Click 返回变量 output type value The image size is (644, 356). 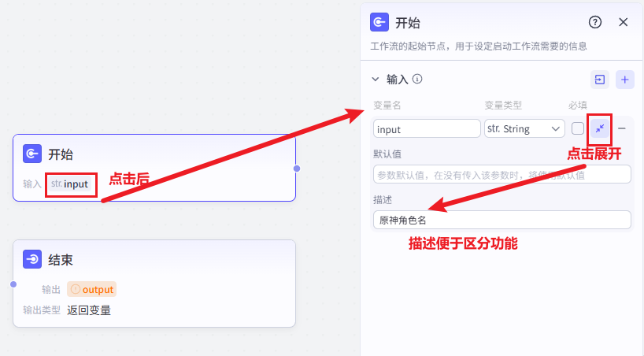[x=89, y=310]
